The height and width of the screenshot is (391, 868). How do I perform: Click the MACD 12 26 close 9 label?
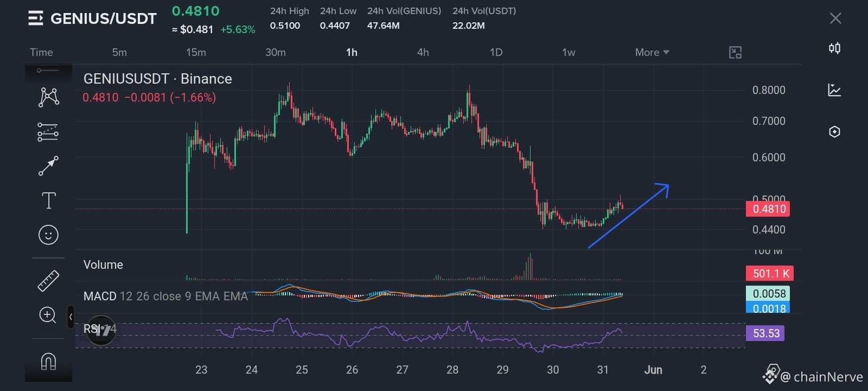pyautogui.click(x=165, y=297)
